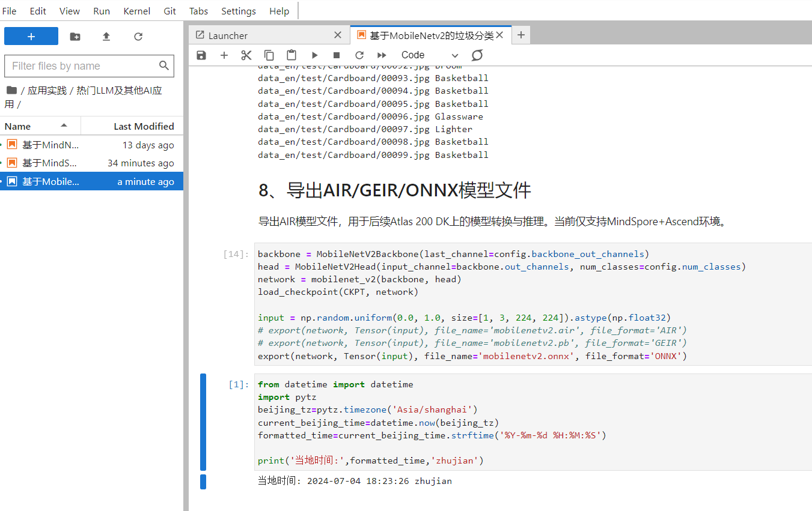
Task: Focus the Filter files by name field
Action: tap(89, 66)
